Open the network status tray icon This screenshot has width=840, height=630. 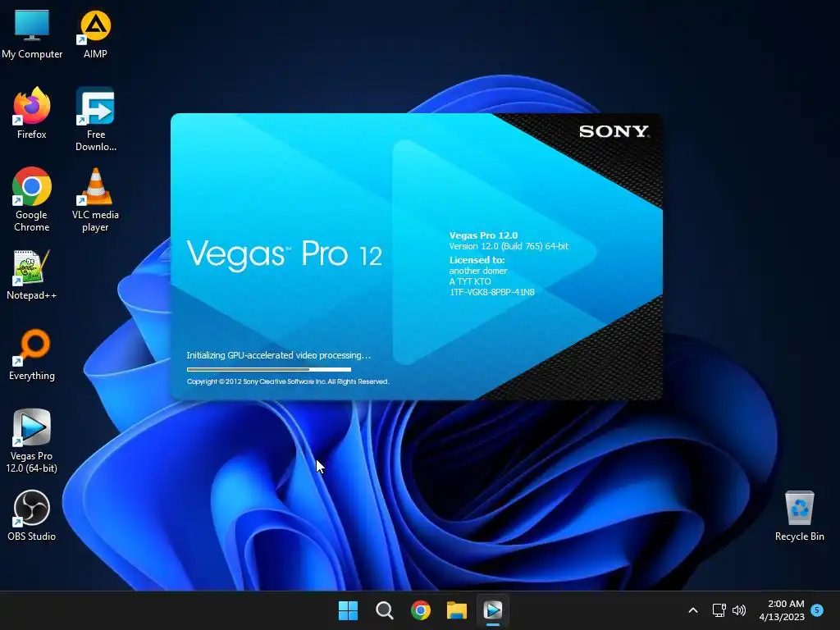719,610
